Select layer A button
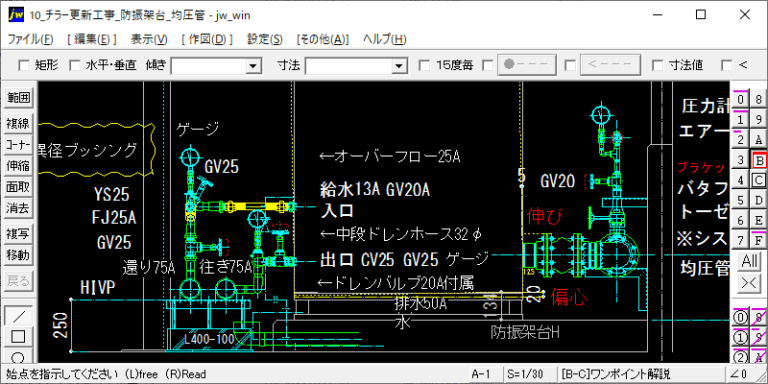 tap(758, 140)
